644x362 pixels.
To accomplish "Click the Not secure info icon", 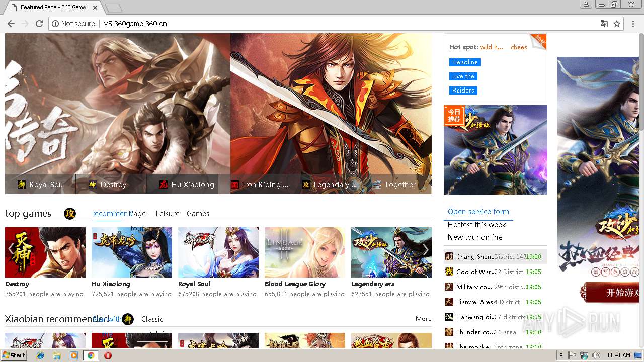I will click(x=55, y=24).
